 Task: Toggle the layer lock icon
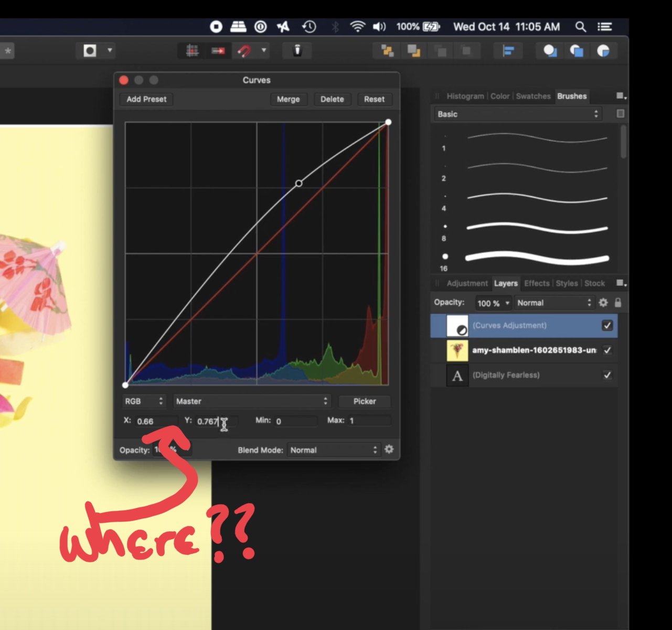[x=618, y=303]
